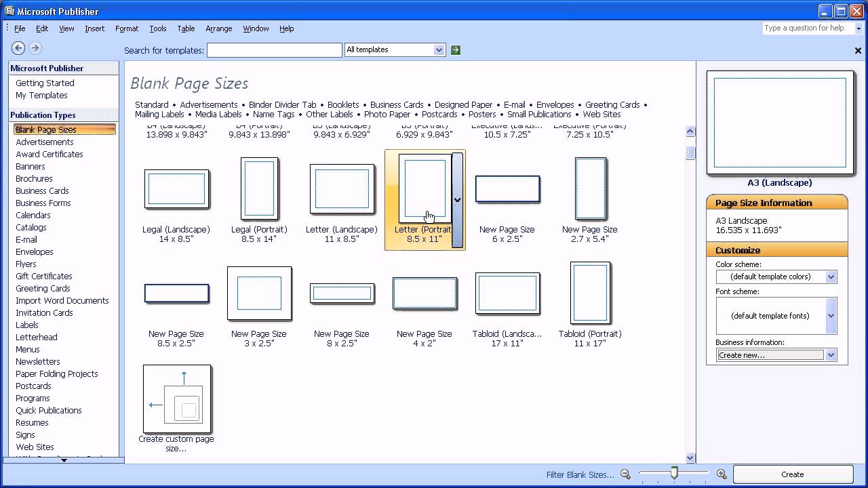868x488 pixels.
Task: Select the New Page Size 8 x 2.5 thumbnail
Action: 342,293
